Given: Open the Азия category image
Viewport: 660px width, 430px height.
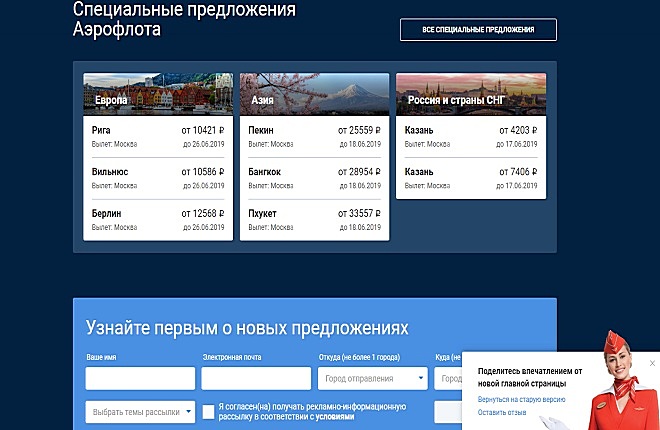Looking at the screenshot, I should [314, 94].
